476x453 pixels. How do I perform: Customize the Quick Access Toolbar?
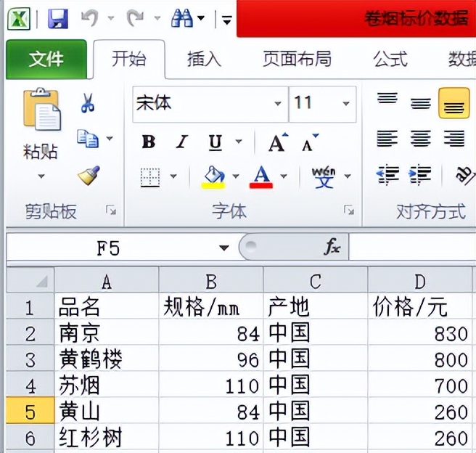tap(227, 20)
